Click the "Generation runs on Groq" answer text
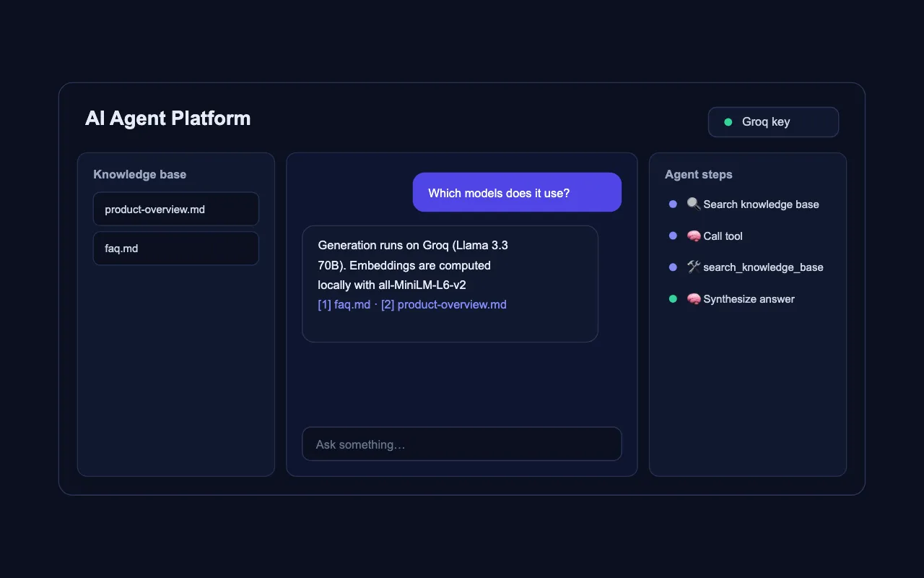Viewport: 924px width, 578px height. (413, 265)
